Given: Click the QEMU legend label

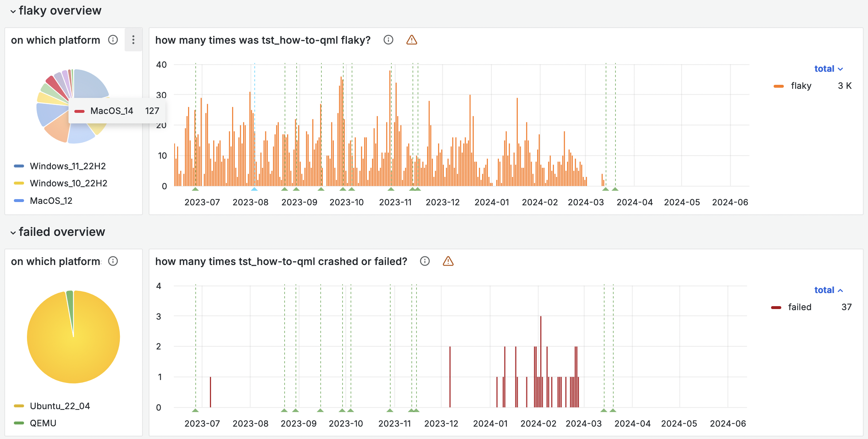Looking at the screenshot, I should click(x=43, y=423).
